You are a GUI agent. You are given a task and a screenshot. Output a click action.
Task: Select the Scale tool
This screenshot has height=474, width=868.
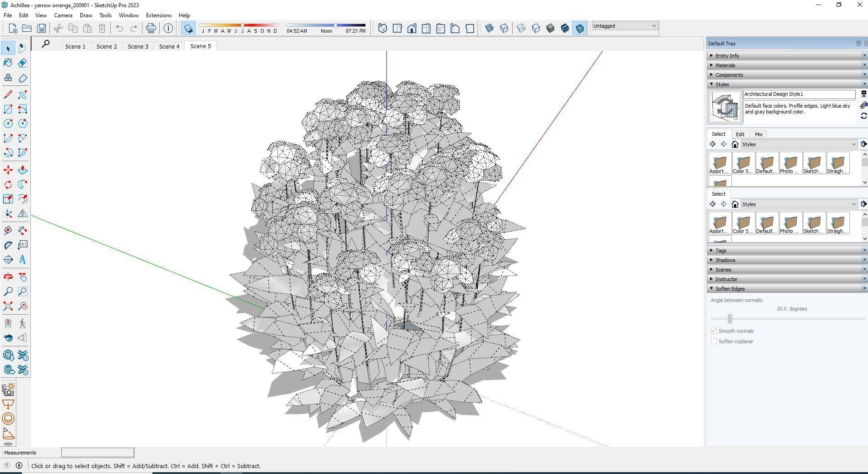click(x=8, y=199)
